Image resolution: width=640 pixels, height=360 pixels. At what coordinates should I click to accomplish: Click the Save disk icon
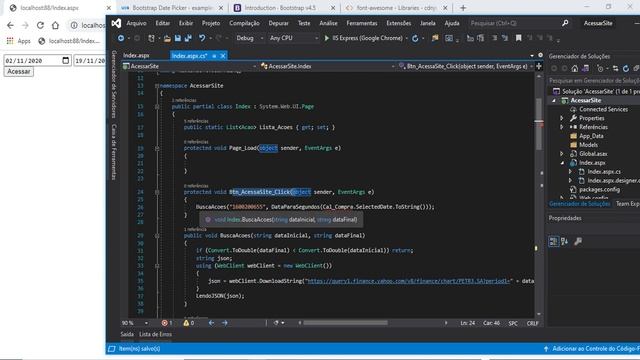click(x=178, y=38)
